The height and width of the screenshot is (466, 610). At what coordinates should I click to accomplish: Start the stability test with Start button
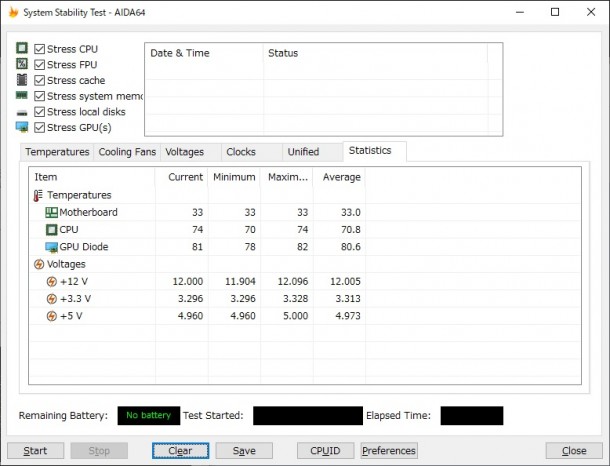pyautogui.click(x=35, y=450)
